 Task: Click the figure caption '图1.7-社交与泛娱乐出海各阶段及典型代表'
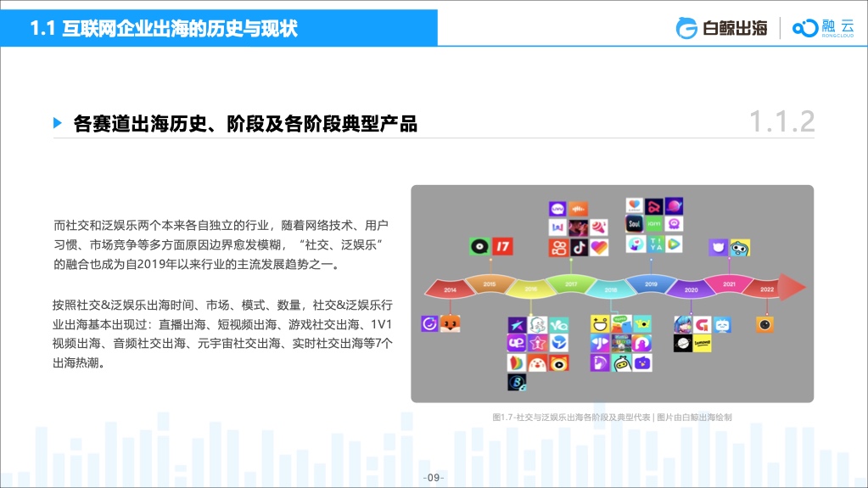571,417
